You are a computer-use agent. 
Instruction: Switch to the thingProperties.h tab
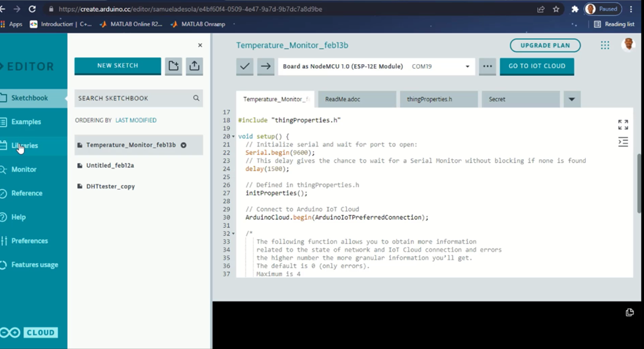[x=439, y=99]
